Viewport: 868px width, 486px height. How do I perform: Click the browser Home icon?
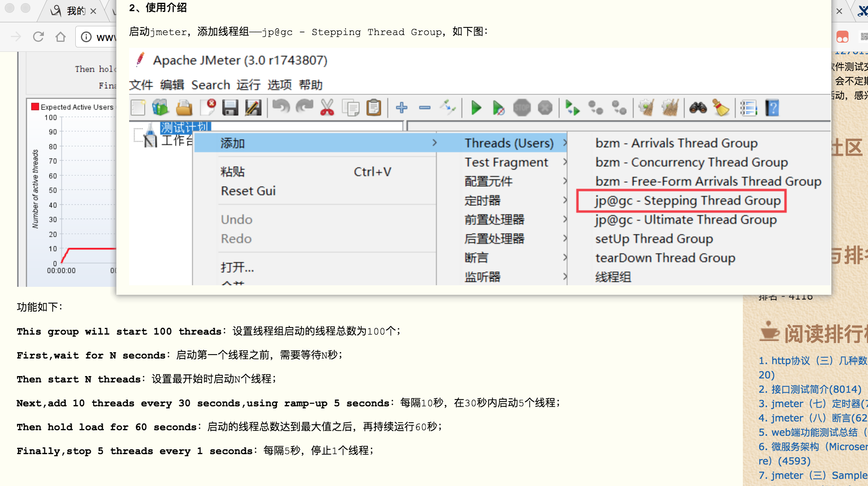(61, 37)
